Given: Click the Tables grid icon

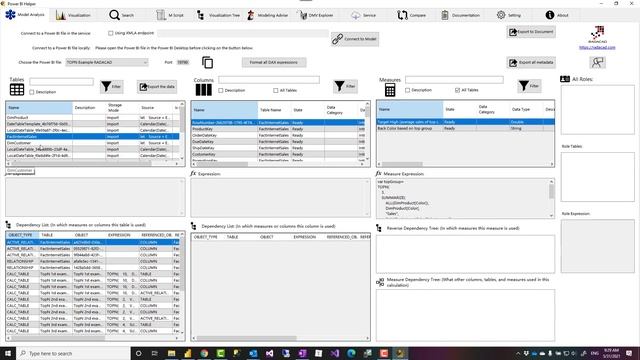Looking at the screenshot, I should pos(17,89).
